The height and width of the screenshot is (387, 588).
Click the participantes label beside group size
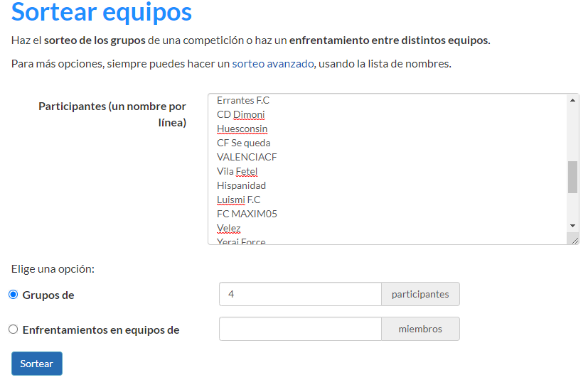[420, 294]
